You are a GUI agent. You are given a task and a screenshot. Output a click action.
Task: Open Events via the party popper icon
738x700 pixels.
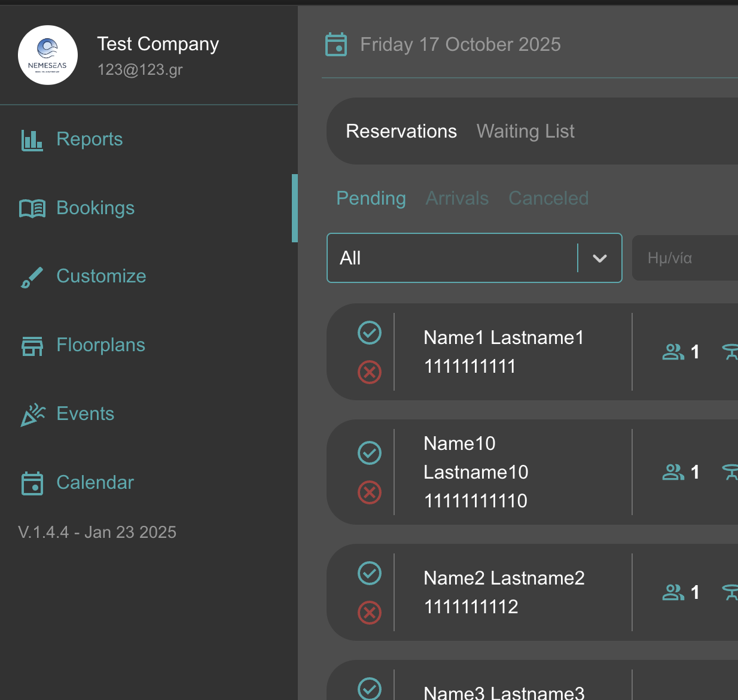(32, 413)
